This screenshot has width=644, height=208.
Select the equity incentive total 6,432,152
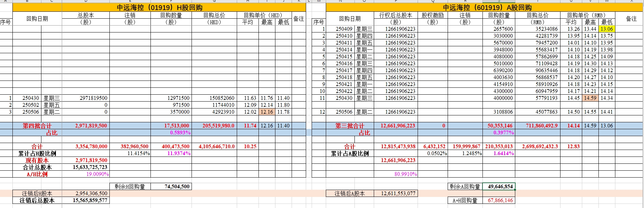pyautogui.click(x=433, y=146)
